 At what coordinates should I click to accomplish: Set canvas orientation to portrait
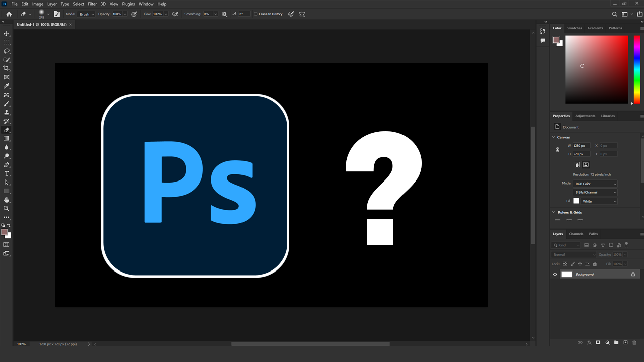pyautogui.click(x=577, y=164)
